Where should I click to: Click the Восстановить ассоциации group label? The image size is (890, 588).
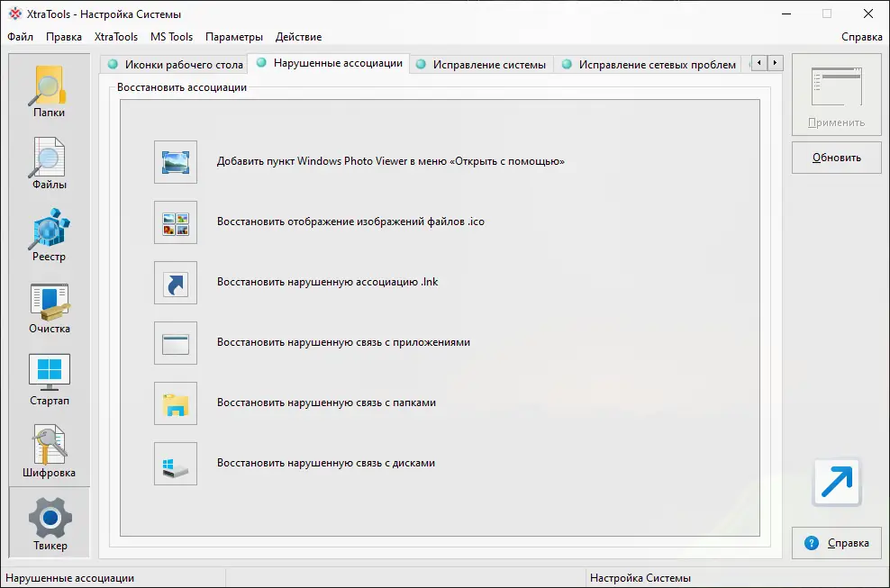[x=182, y=87]
